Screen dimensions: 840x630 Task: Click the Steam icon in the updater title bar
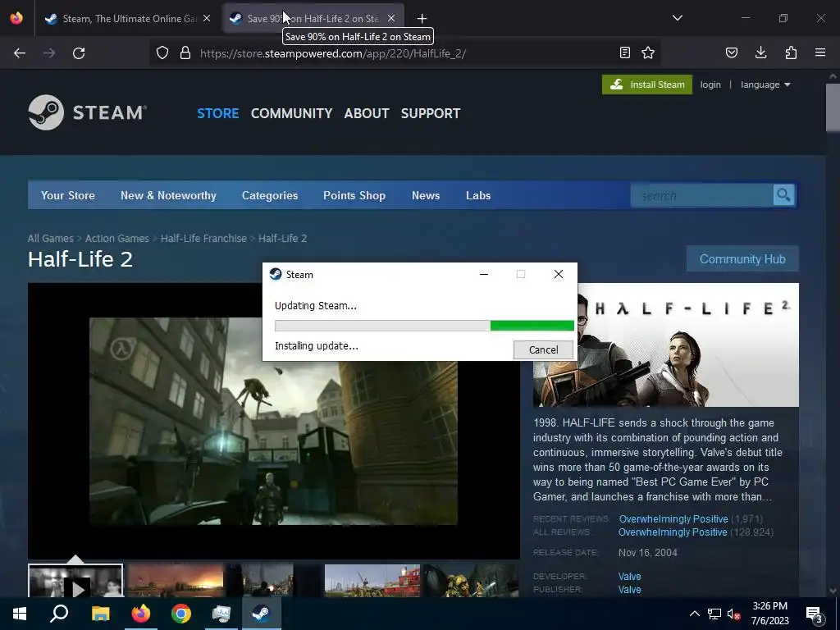(276, 274)
